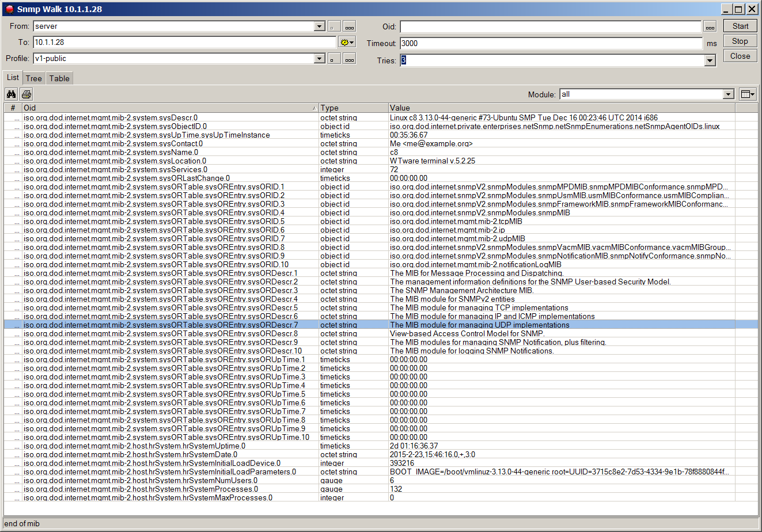The image size is (762, 532).
Task: Switch to the Table tab
Action: tap(59, 78)
